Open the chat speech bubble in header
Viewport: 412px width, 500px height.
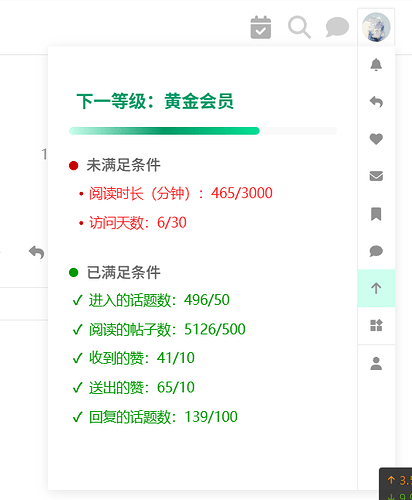click(337, 27)
